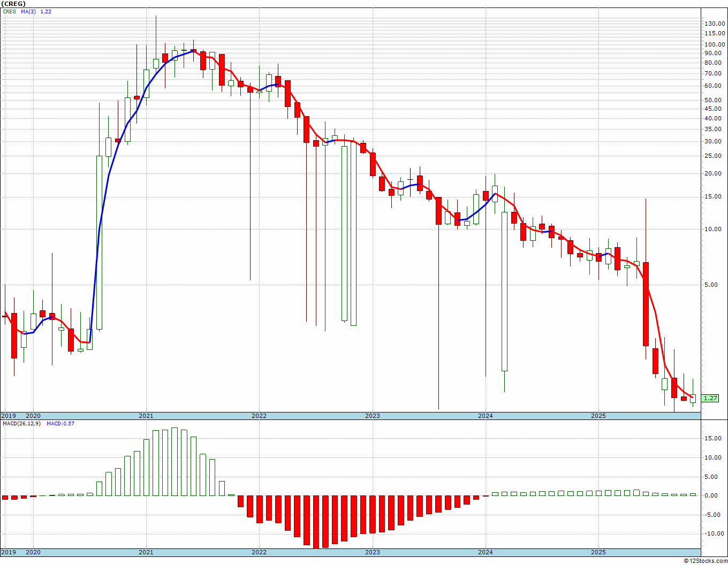Select 2020 on the MACD panel time axis

pos(33,552)
